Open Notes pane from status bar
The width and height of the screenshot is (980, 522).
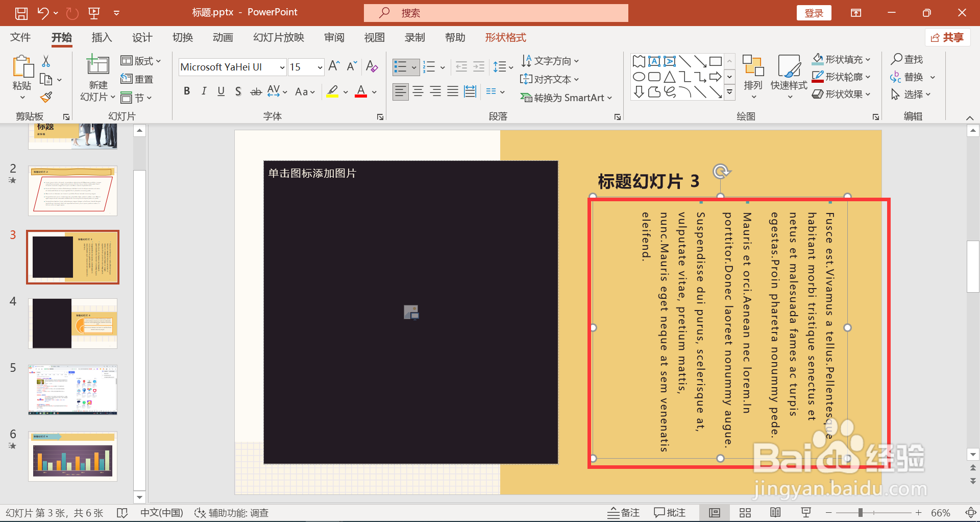coord(623,512)
